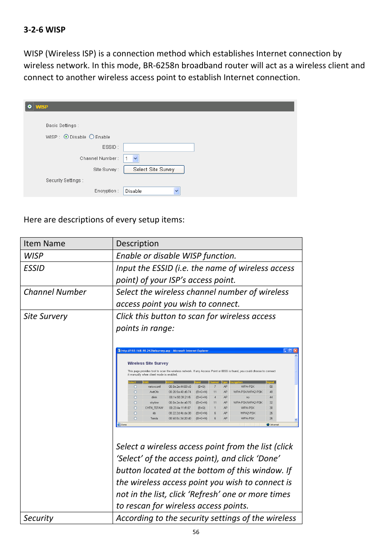
Task: Click page number 56
Action: coord(196,532)
